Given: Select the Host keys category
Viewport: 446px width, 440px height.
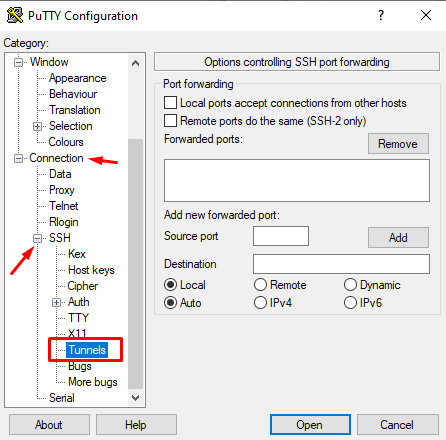Looking at the screenshot, I should (91, 270).
